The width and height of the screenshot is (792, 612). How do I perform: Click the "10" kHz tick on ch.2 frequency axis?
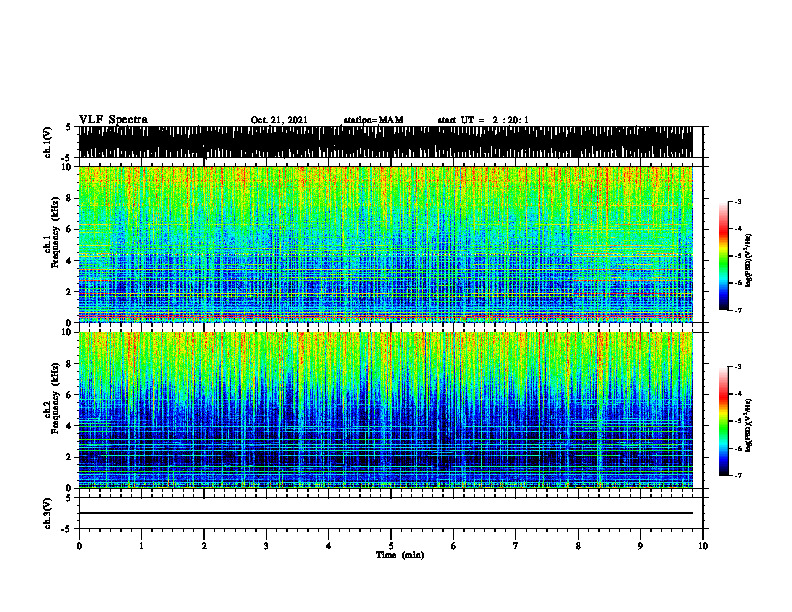click(x=68, y=332)
